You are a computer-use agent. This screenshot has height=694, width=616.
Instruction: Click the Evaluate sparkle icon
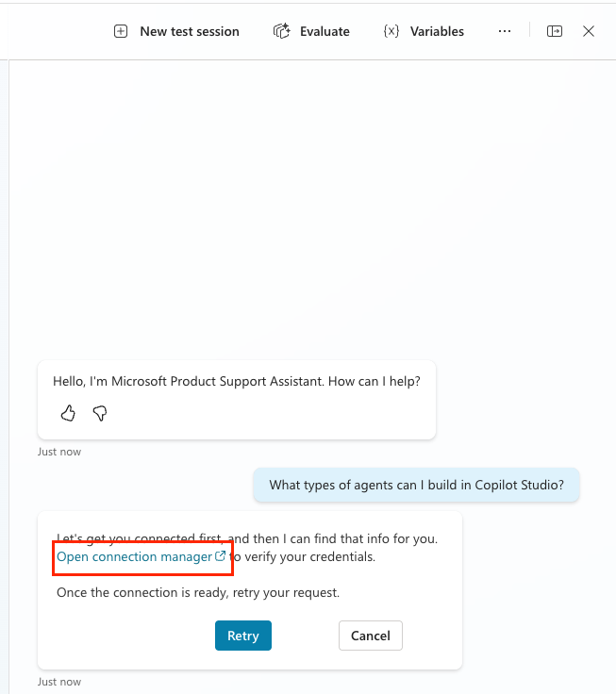(x=282, y=31)
